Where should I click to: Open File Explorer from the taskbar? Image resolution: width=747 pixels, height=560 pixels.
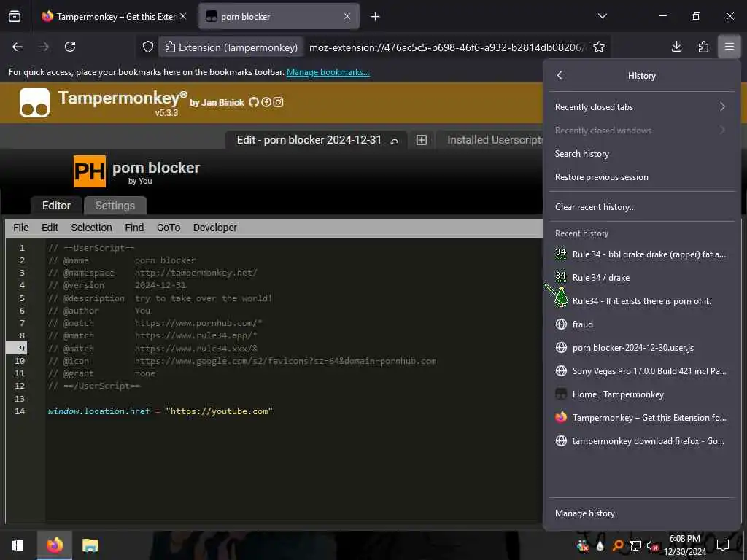pyautogui.click(x=90, y=545)
